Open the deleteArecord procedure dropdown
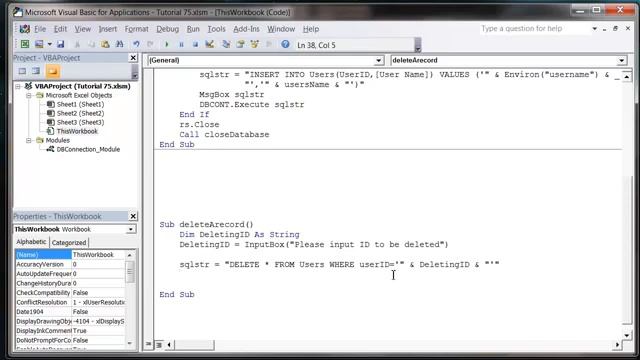 tap(621, 60)
